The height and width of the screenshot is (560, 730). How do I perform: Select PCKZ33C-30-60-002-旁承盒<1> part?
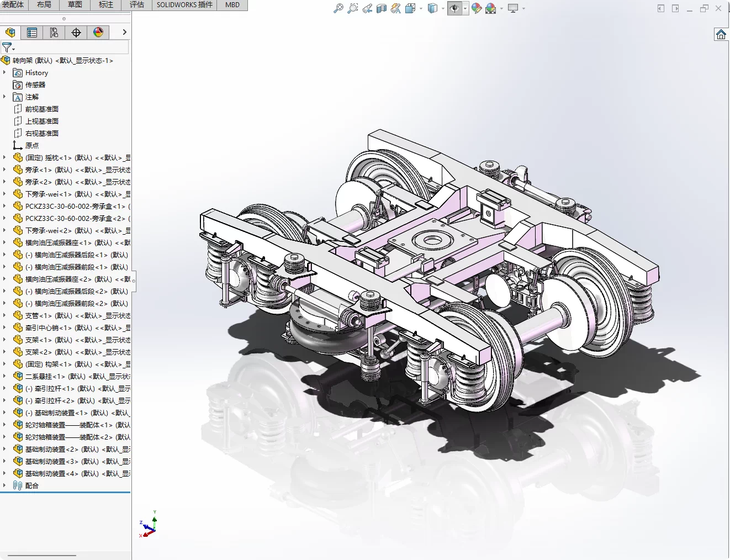point(72,206)
